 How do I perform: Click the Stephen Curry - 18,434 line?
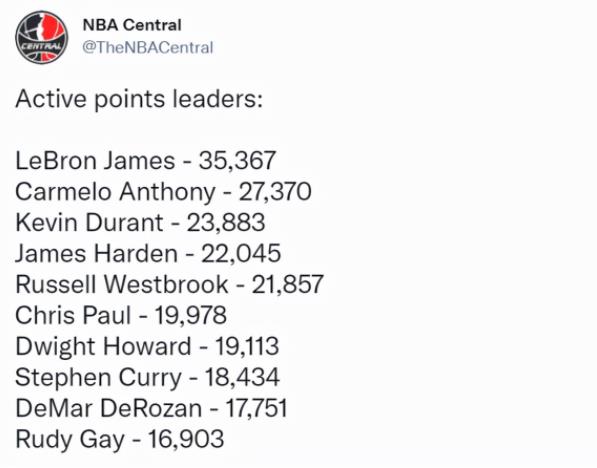click(148, 377)
